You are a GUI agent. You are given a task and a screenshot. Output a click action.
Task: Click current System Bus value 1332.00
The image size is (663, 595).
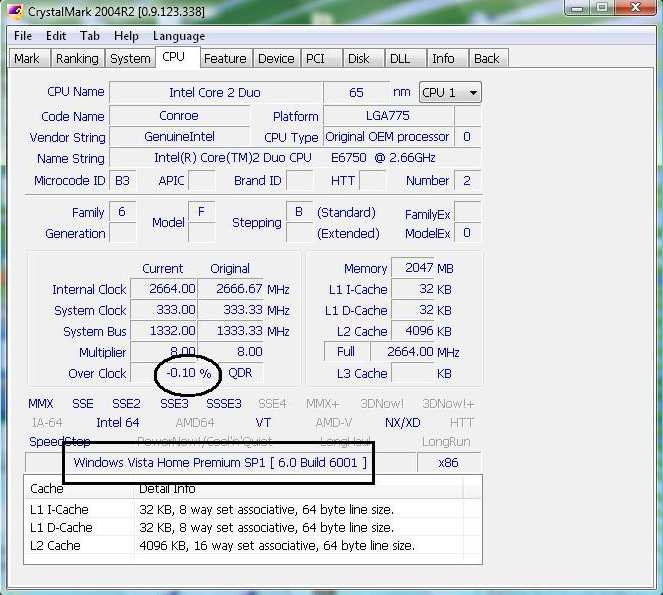163,331
